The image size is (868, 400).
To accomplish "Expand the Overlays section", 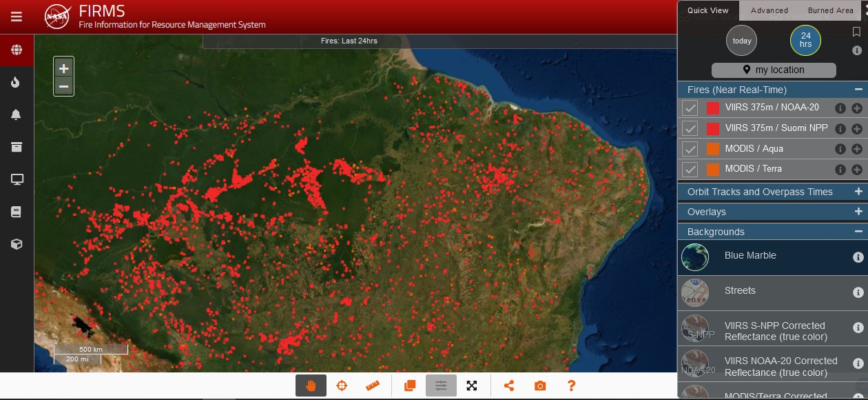I will (858, 212).
